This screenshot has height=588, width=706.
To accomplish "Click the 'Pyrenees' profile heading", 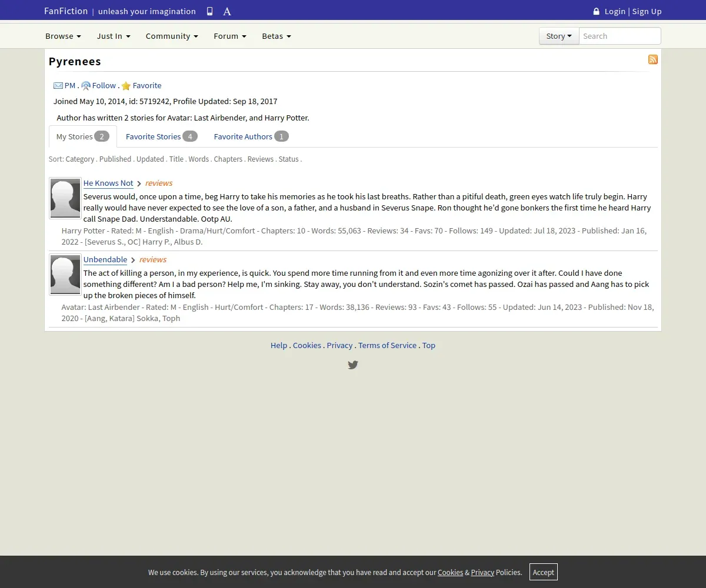I will click(x=75, y=61).
